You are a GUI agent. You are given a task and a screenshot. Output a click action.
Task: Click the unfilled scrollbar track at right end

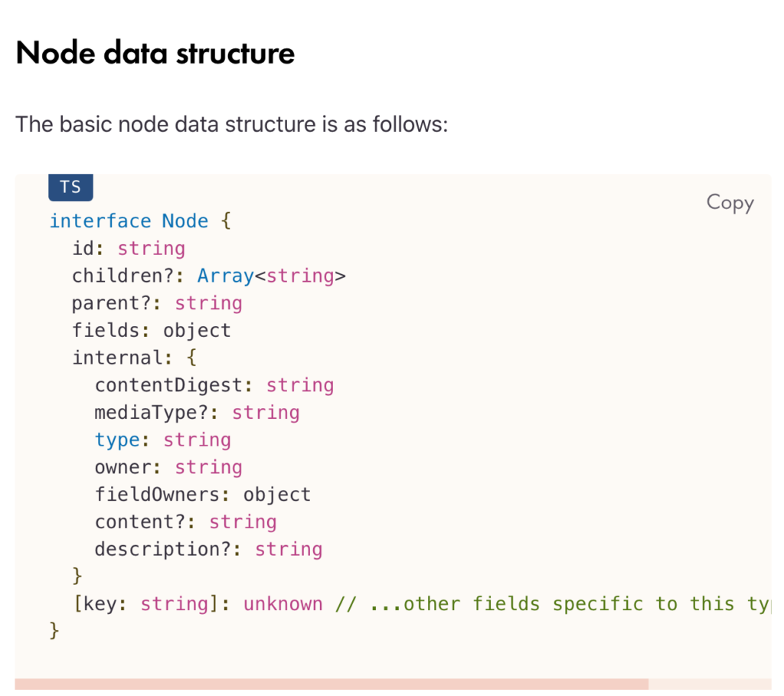click(709, 684)
